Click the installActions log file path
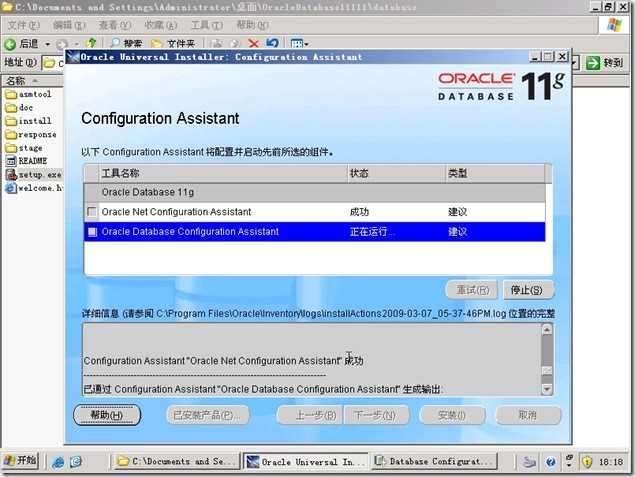This screenshot has width=635, height=477. 331,313
